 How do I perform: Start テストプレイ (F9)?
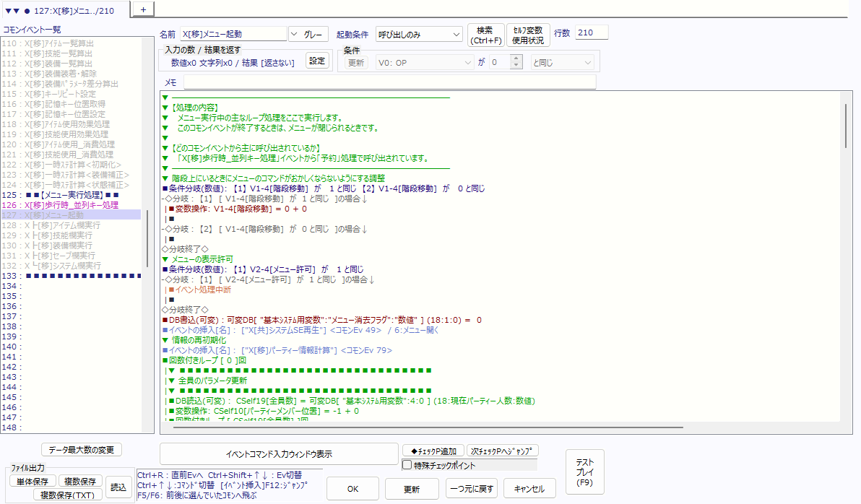[x=585, y=472]
